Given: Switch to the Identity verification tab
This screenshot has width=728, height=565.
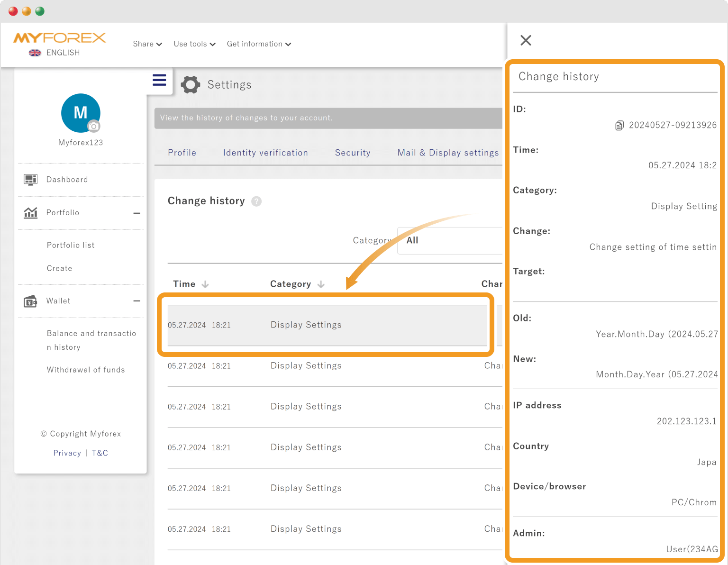Looking at the screenshot, I should [x=265, y=153].
